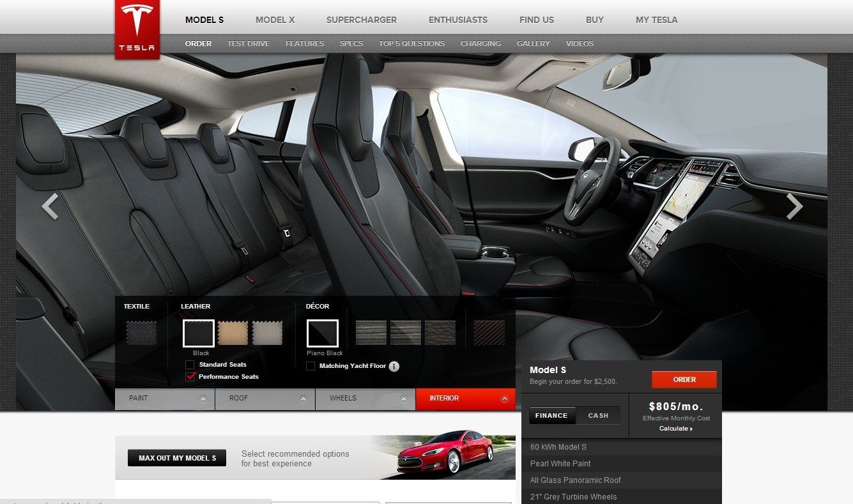Expand the ROOF options section
The height and width of the screenshot is (504, 853).
[x=265, y=399]
